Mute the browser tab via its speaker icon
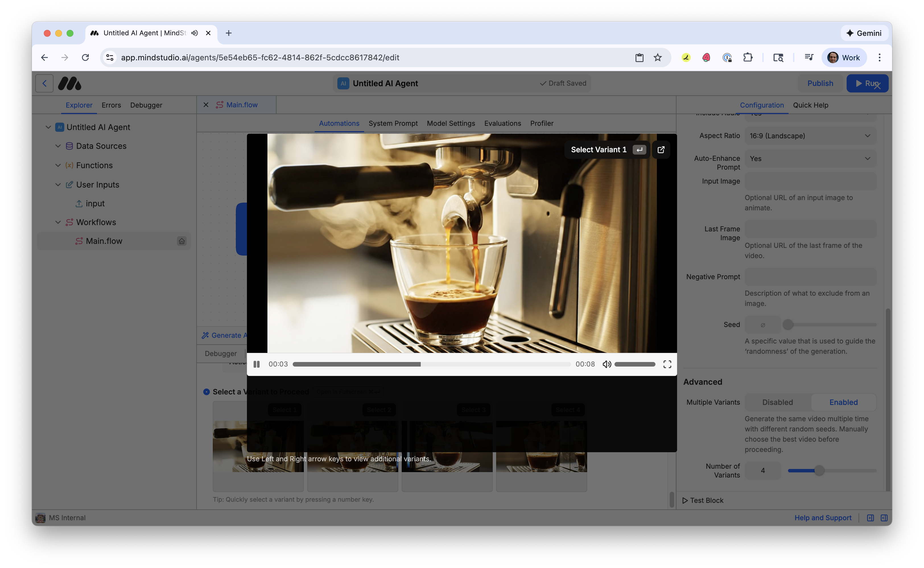Viewport: 924px width, 568px height. 194,33
